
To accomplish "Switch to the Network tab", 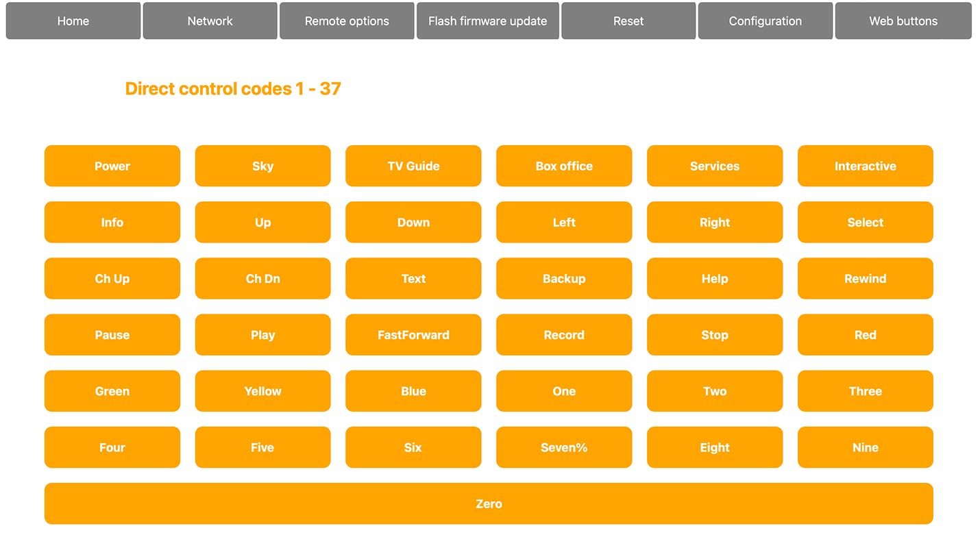I will tap(210, 21).
